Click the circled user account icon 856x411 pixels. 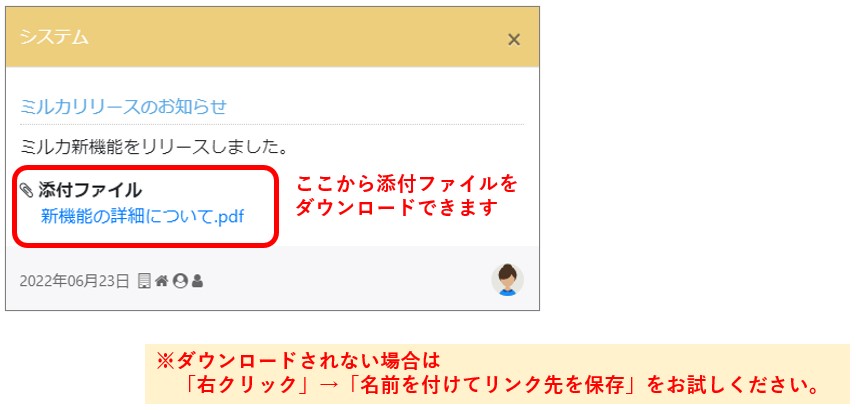[180, 281]
